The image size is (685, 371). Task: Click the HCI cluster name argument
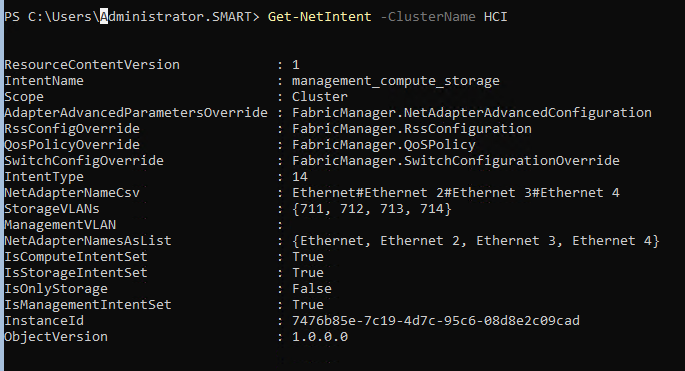pyautogui.click(x=495, y=17)
